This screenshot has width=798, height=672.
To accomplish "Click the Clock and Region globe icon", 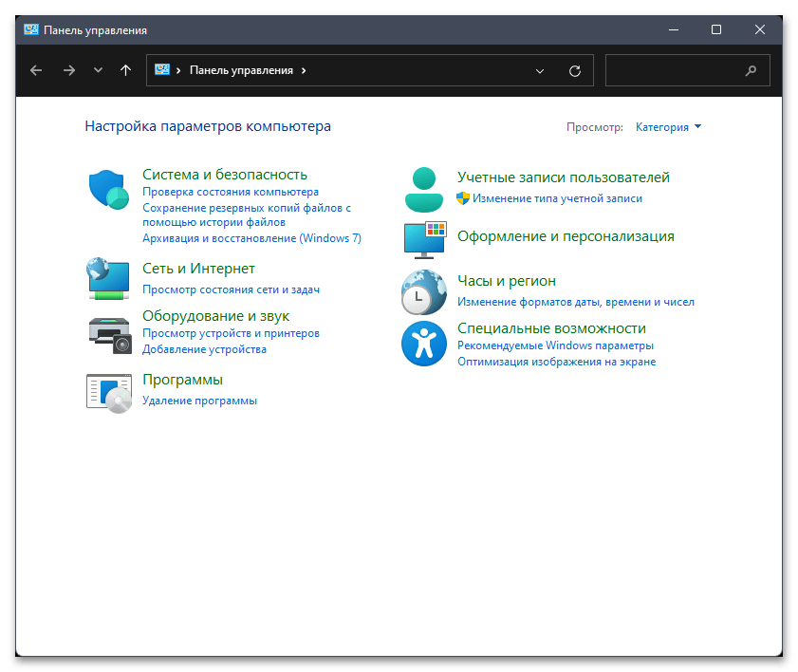I will 423,291.
